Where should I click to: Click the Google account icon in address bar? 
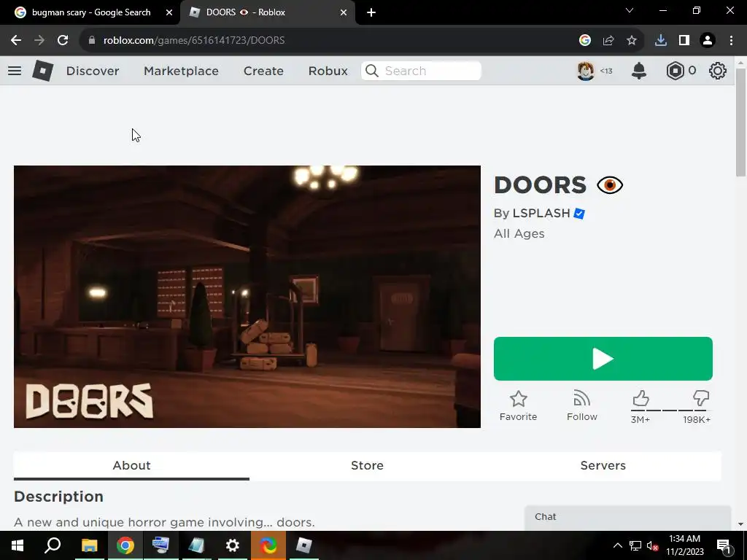click(585, 41)
